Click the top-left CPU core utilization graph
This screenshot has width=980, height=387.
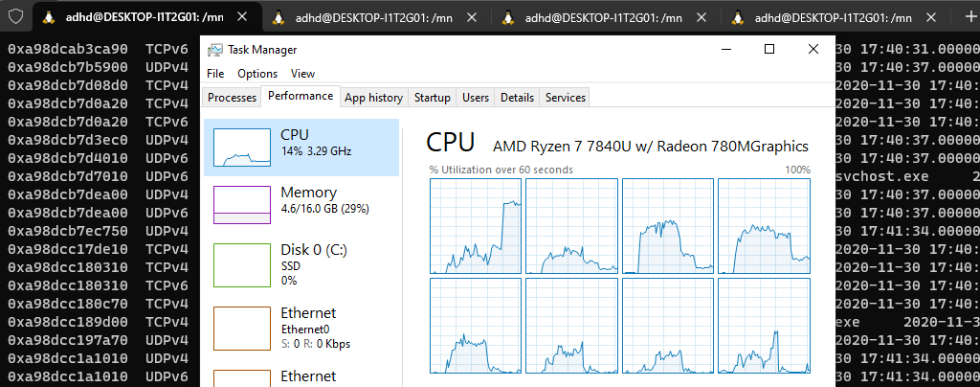point(476,225)
